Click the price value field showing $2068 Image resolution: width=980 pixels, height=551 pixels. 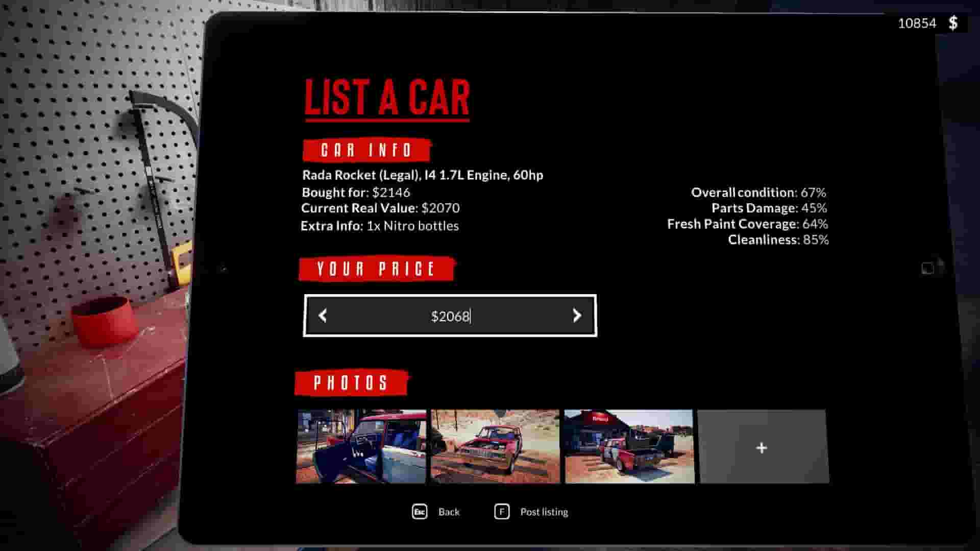[x=450, y=317]
